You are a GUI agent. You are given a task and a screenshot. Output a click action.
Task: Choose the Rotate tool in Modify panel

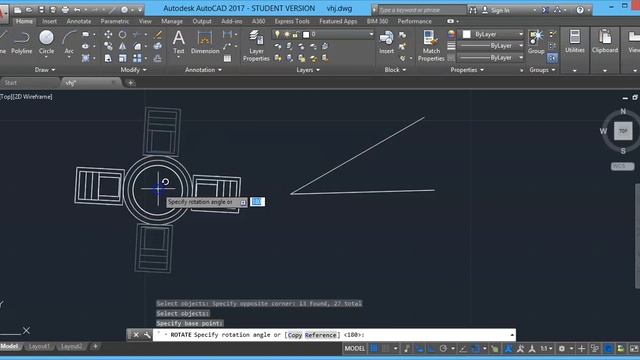pyautogui.click(x=122, y=35)
